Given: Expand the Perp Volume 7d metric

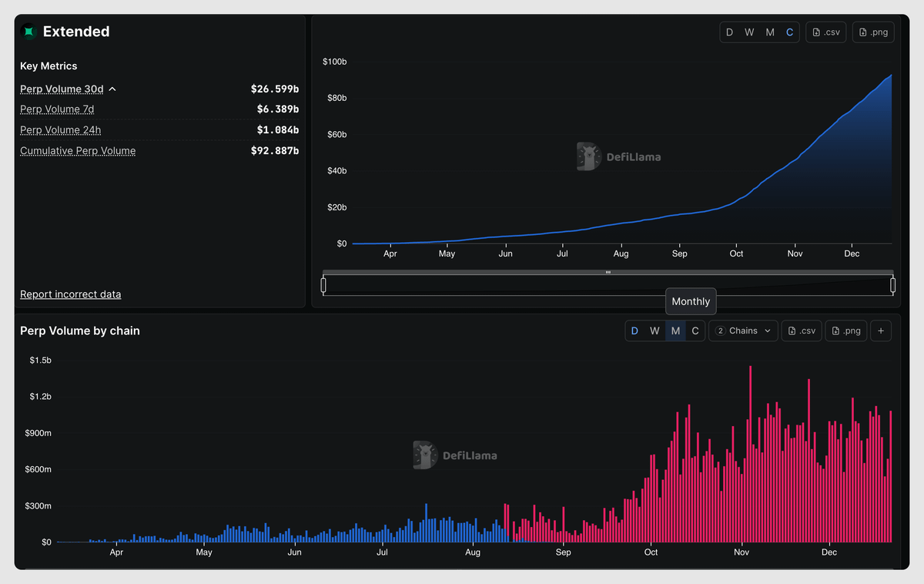Looking at the screenshot, I should click(x=57, y=109).
